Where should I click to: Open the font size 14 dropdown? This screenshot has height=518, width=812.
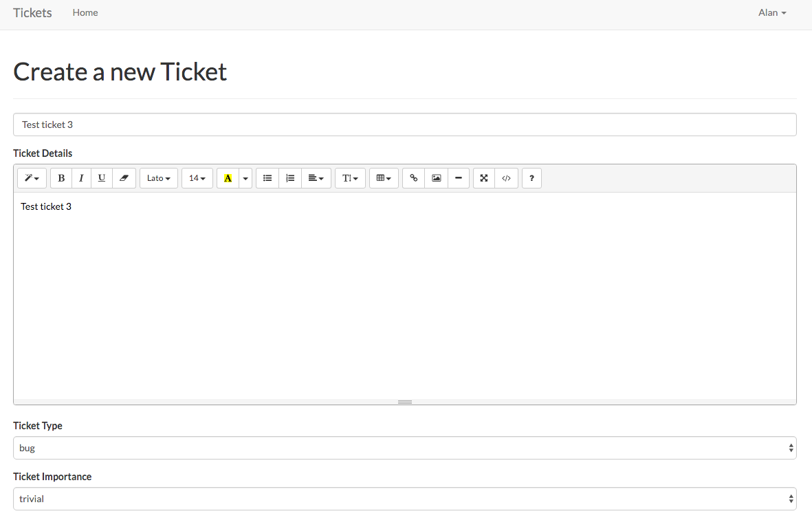click(x=197, y=178)
